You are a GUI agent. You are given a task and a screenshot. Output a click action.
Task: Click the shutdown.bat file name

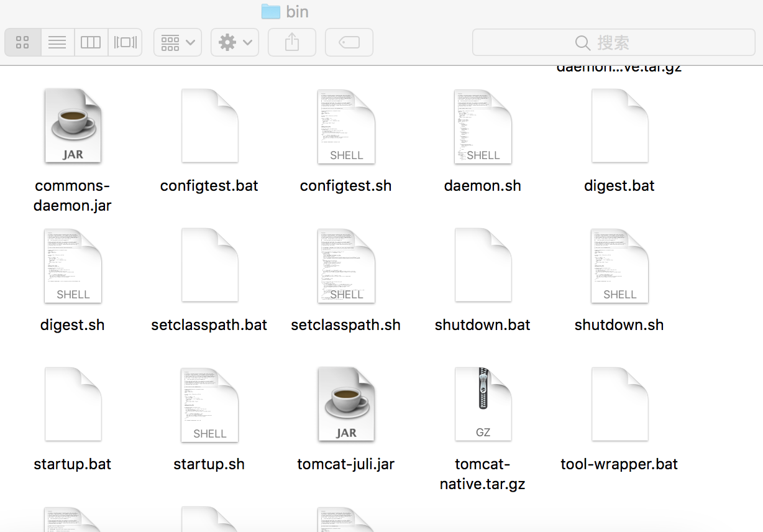tap(483, 325)
